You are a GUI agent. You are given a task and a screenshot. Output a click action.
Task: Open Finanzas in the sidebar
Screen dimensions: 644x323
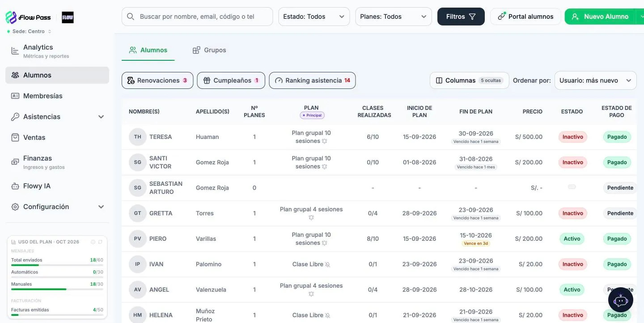(x=57, y=162)
